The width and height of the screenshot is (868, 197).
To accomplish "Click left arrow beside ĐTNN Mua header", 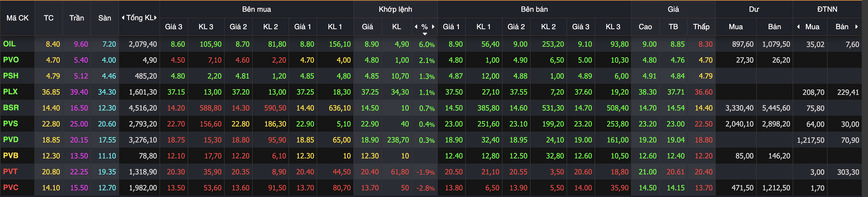I will [798, 27].
